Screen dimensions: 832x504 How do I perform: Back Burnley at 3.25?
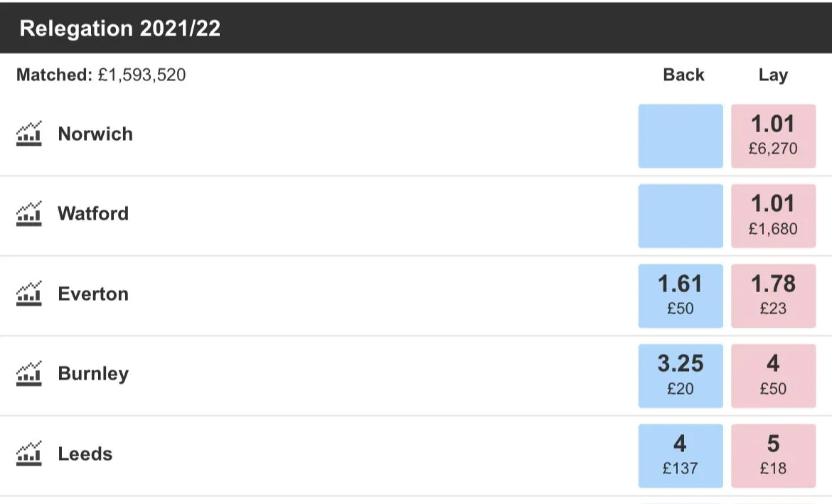pos(681,375)
